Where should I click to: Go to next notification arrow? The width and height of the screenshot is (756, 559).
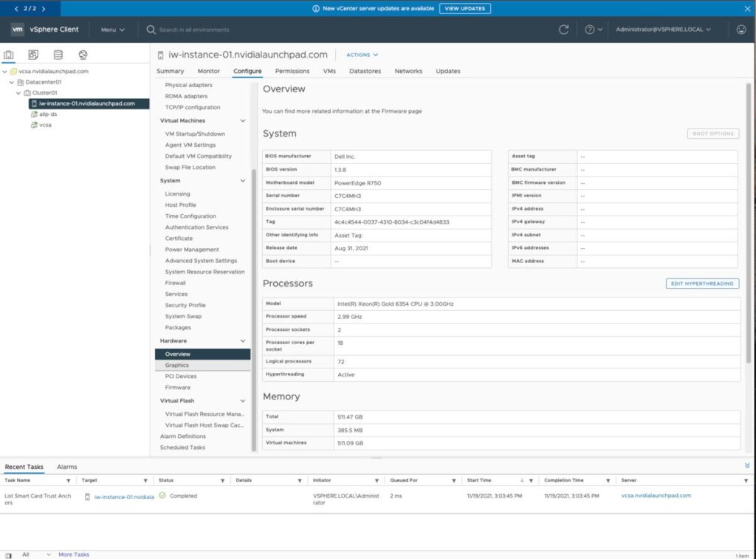[x=44, y=8]
